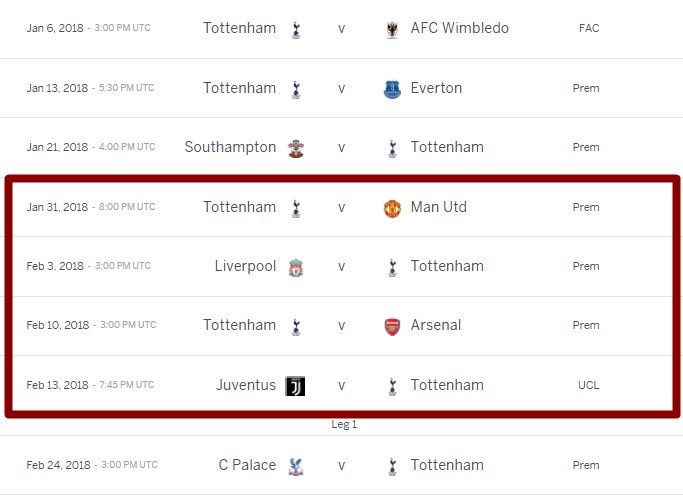Click the Everton club crest
Screen dimensions: 683x497
[x=392, y=89]
